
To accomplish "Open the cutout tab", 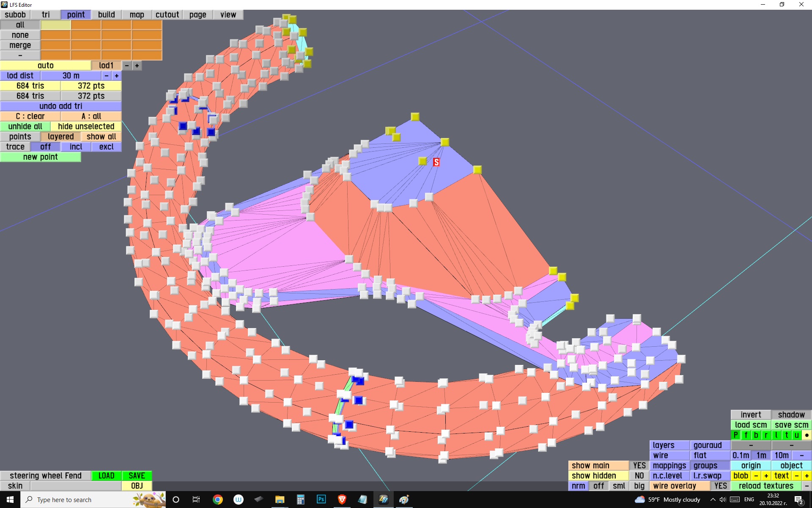I will tap(167, 15).
